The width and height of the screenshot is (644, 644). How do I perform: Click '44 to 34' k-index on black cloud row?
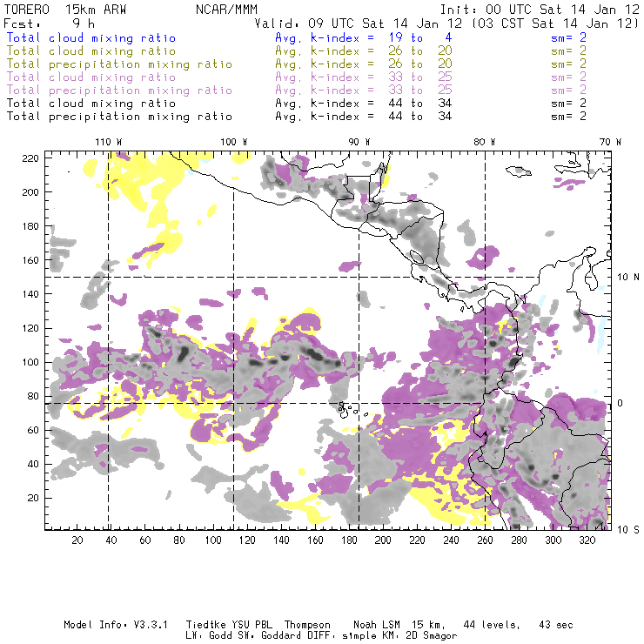(420, 103)
